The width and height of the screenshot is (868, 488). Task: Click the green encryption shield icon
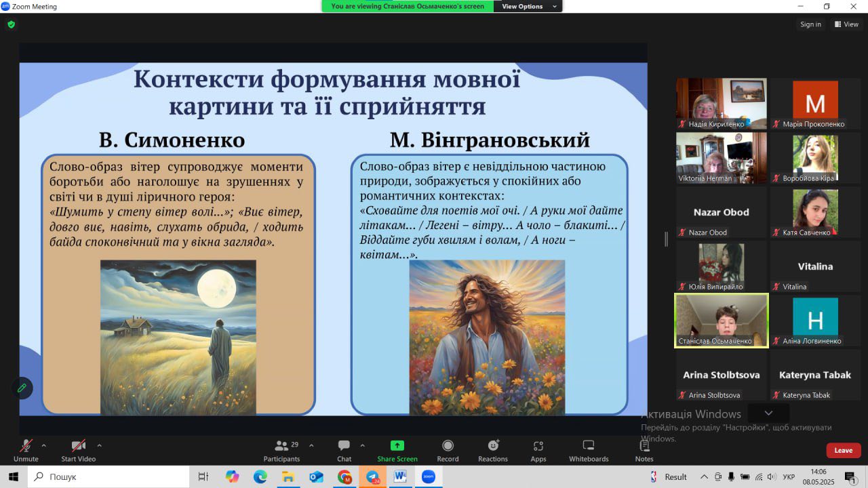(11, 24)
